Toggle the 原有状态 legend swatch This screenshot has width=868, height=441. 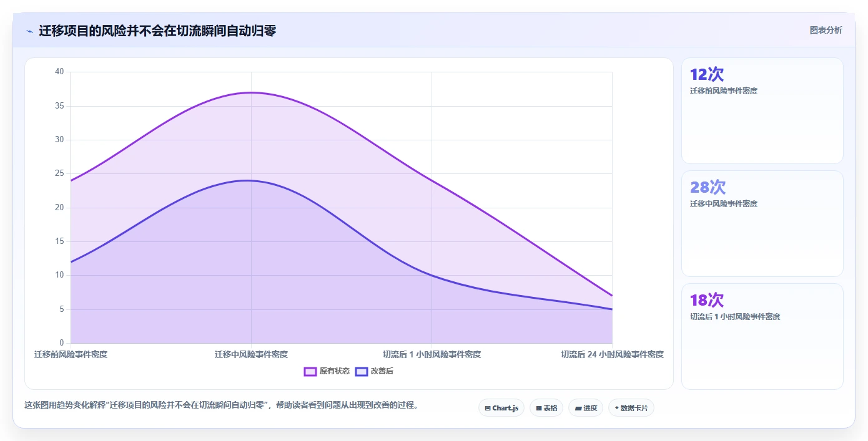(310, 371)
